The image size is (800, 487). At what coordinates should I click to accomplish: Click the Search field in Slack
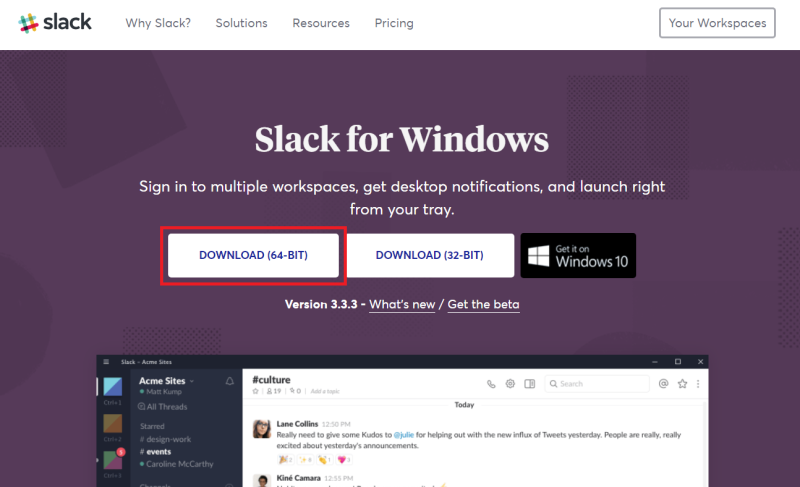pyautogui.click(x=597, y=383)
